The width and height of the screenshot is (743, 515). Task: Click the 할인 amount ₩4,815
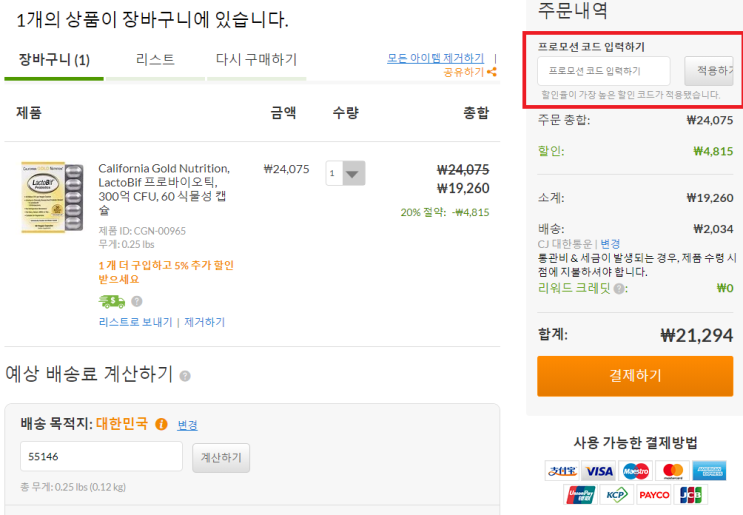[x=713, y=152]
